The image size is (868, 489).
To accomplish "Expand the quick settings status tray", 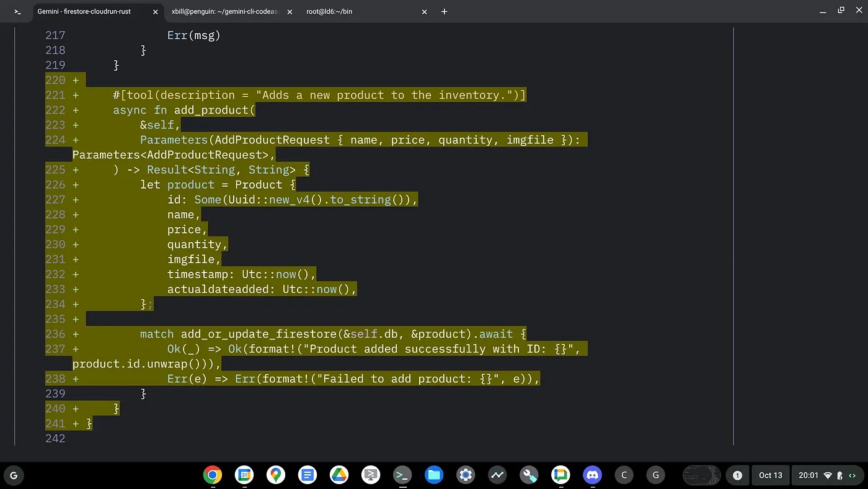I will pos(826,475).
